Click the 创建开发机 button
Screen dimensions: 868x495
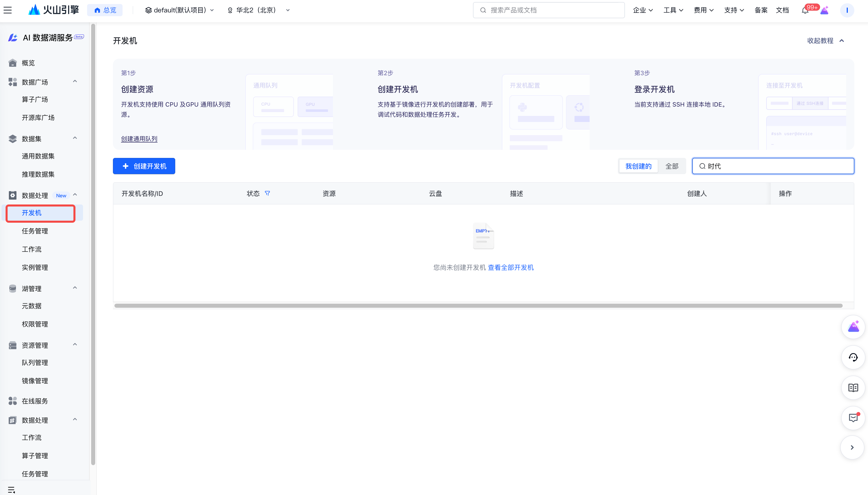click(x=144, y=166)
